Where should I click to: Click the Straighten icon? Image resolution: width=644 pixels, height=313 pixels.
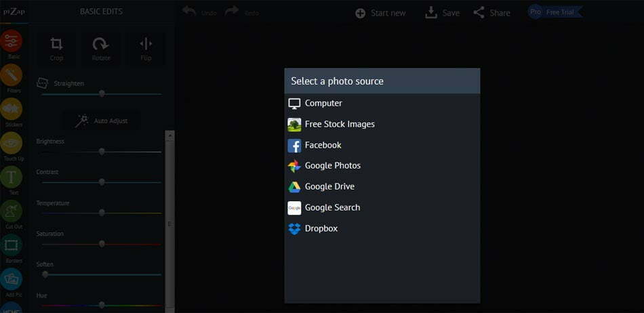(42, 83)
